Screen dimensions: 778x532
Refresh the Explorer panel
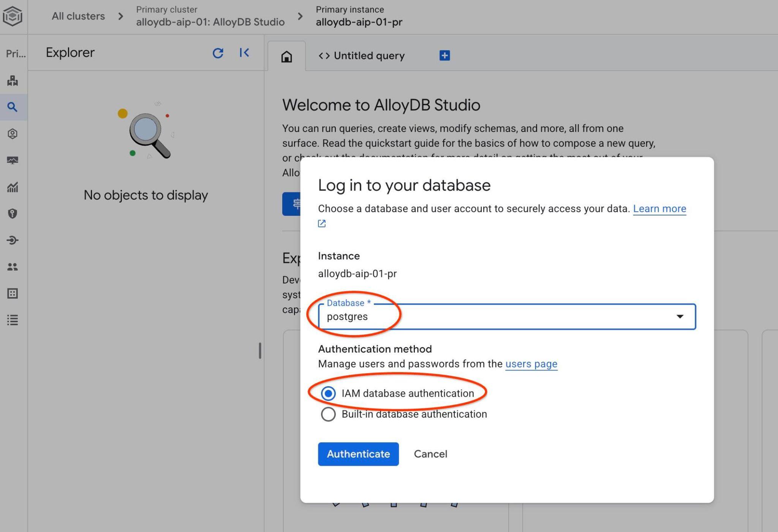pyautogui.click(x=218, y=53)
